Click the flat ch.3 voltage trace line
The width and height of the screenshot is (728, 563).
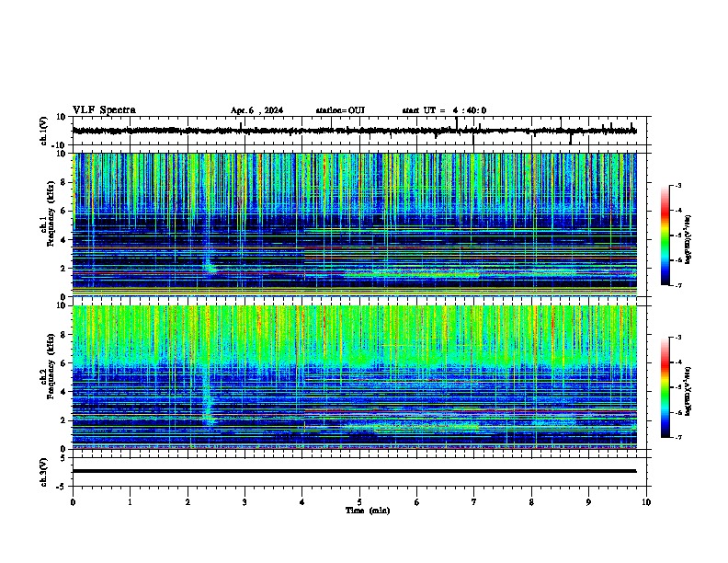pyautogui.click(x=354, y=471)
